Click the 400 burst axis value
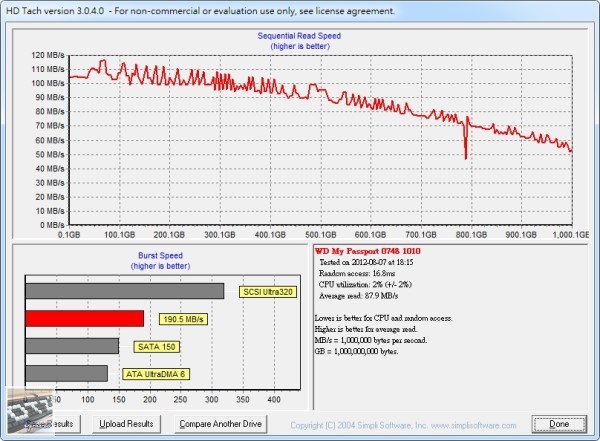The height and width of the screenshot is (441, 600). point(274,400)
